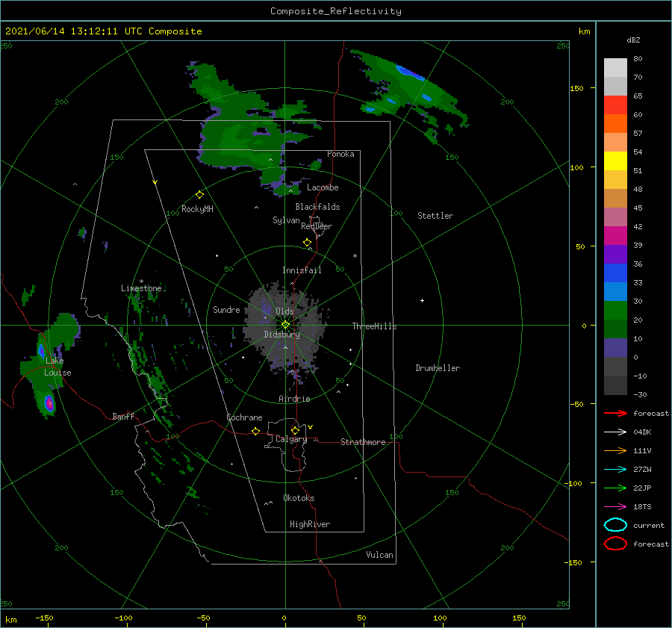The height and width of the screenshot is (628, 672).
Task: Click the yellow diamond marker near RockyMH
Action: (x=199, y=195)
